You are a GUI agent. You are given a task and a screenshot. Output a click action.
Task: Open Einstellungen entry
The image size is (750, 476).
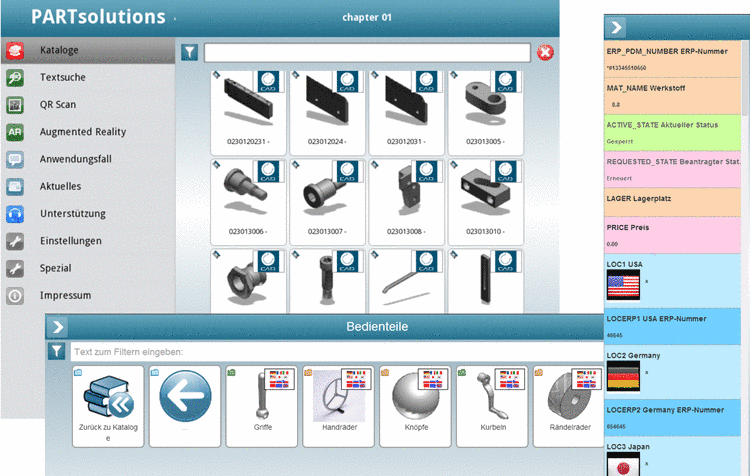point(88,241)
